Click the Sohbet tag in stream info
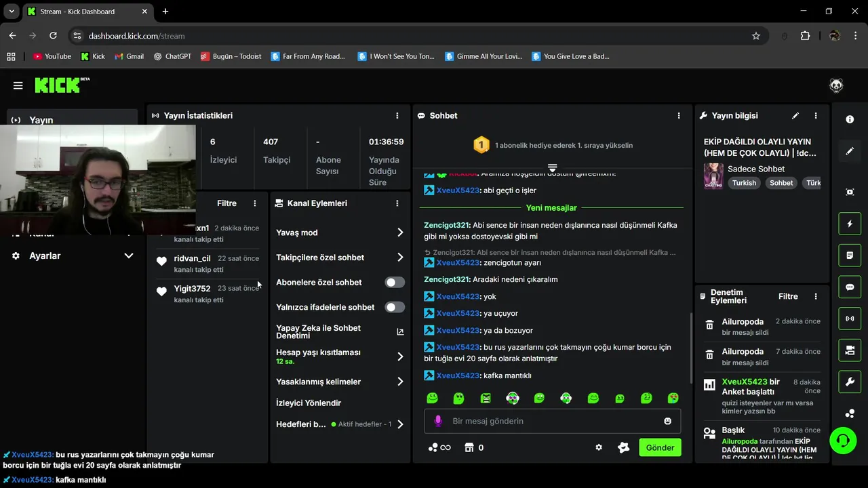This screenshot has width=868, height=488. pyautogui.click(x=781, y=183)
